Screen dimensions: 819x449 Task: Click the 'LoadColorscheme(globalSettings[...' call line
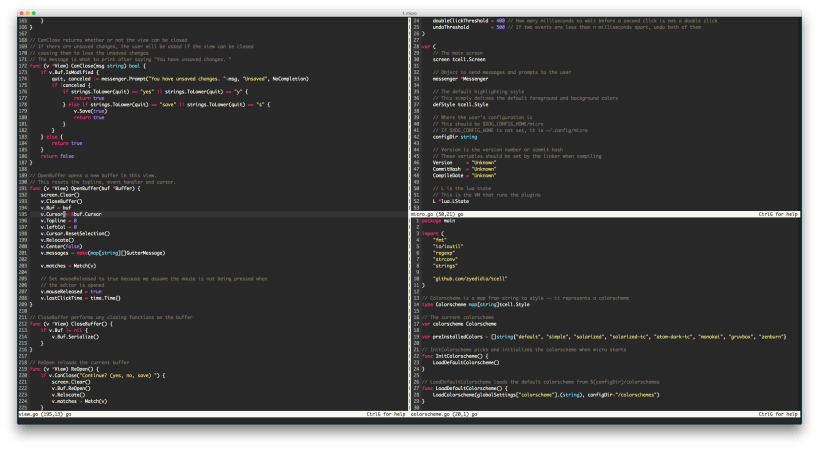546,395
